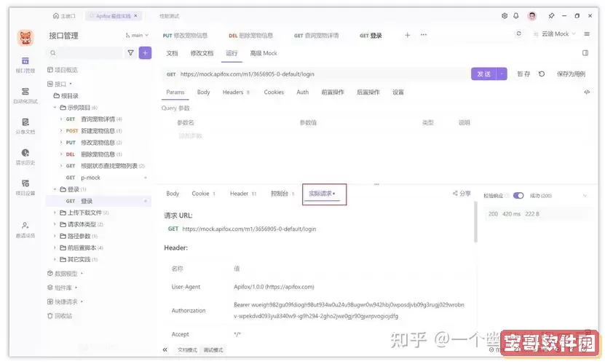This screenshot has height=364, width=605.
Task: Go to 主窗口 home tab
Action: pos(64,16)
